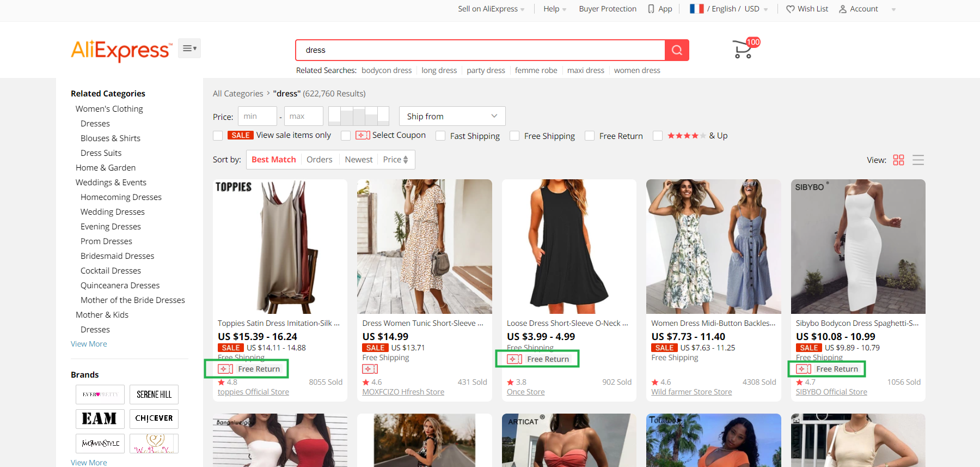Viewport: 980px width, 467px height.
Task: Click View More under Related Categories
Action: [89, 344]
